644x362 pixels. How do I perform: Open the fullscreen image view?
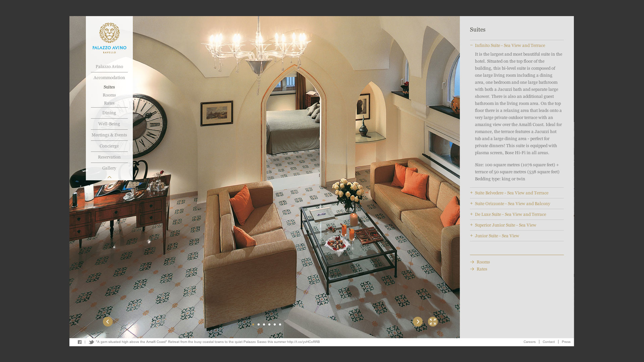click(433, 322)
